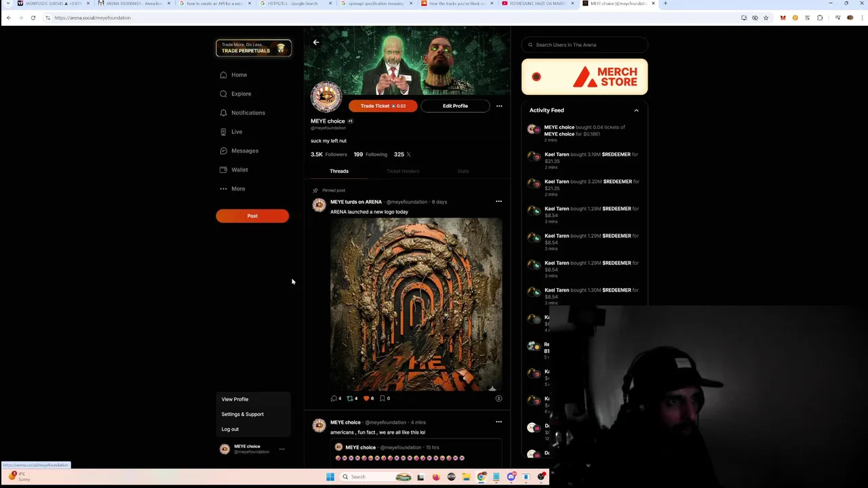This screenshot has height=488, width=868.
Task: Open pinned post three-dot menu
Action: (x=498, y=201)
